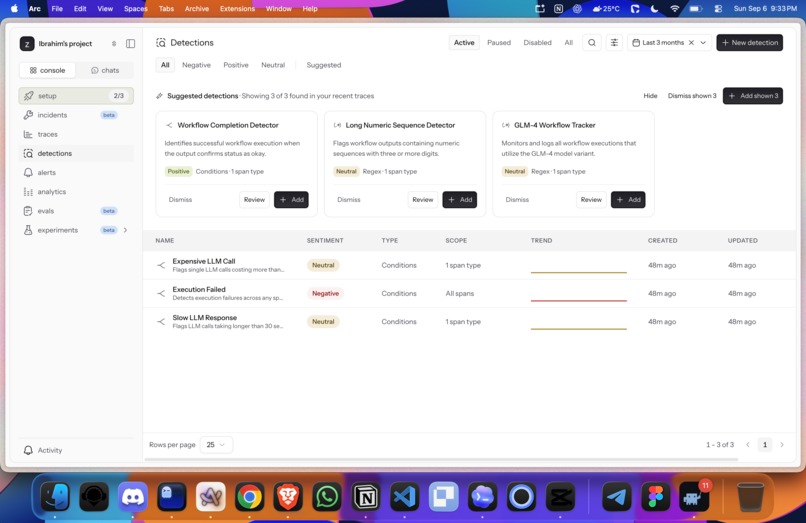Add the Workflow Completion Detector

pos(291,200)
